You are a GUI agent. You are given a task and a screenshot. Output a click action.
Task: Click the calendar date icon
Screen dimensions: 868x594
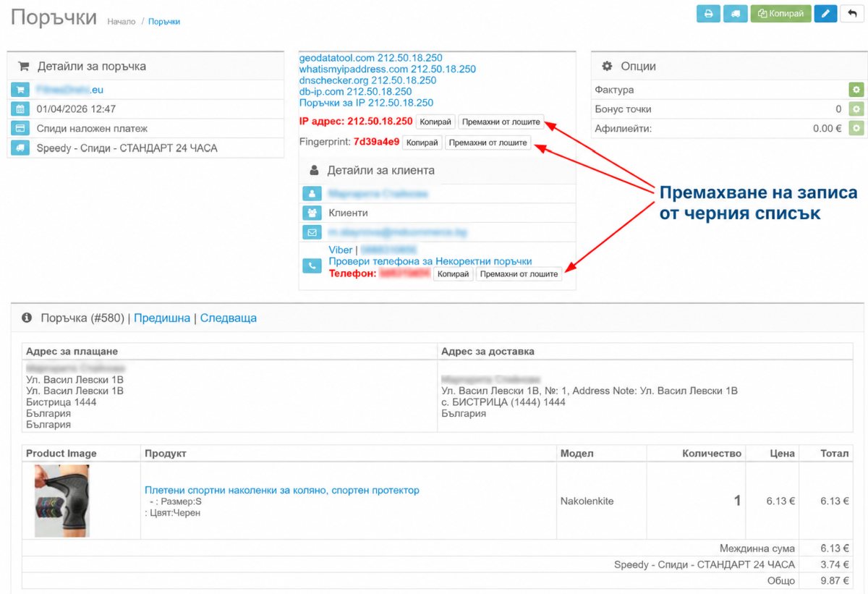pos(20,109)
